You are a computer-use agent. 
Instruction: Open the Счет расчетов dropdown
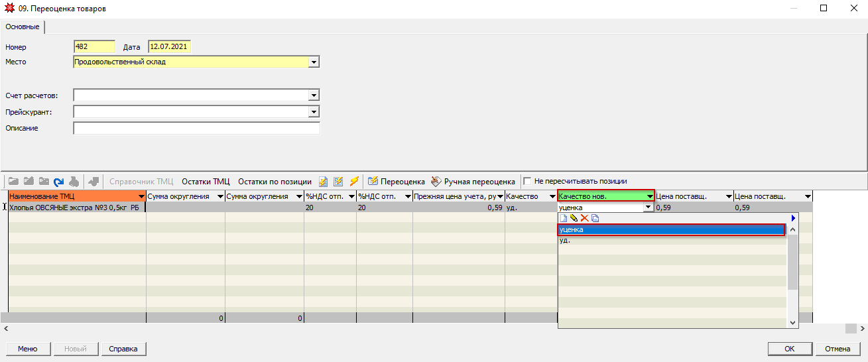tap(314, 95)
